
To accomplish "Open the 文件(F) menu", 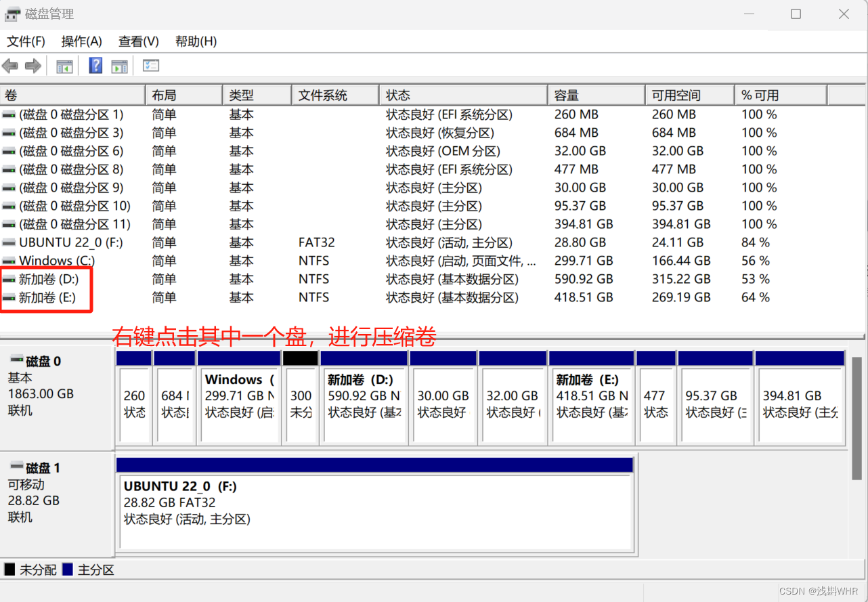I will click(x=26, y=41).
